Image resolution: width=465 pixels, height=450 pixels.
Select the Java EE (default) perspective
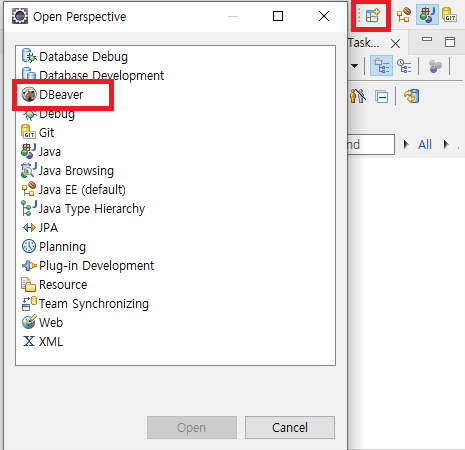click(74, 190)
